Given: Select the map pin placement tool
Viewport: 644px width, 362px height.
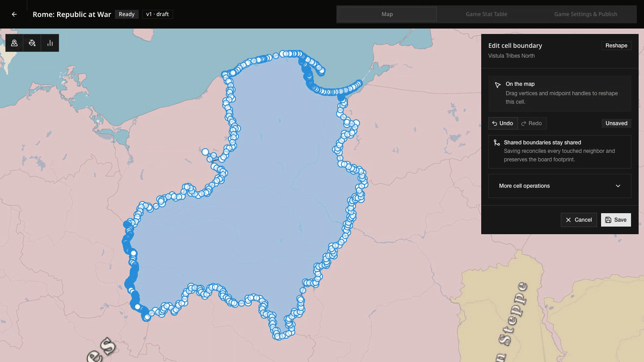Looking at the screenshot, I should 14,43.
